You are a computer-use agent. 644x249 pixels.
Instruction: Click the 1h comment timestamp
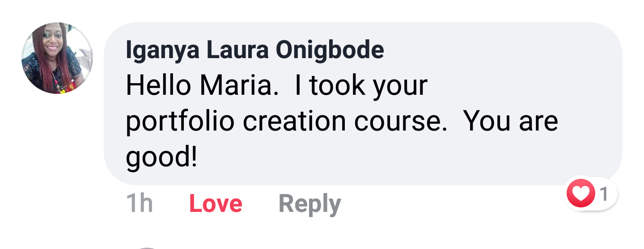[x=140, y=204]
